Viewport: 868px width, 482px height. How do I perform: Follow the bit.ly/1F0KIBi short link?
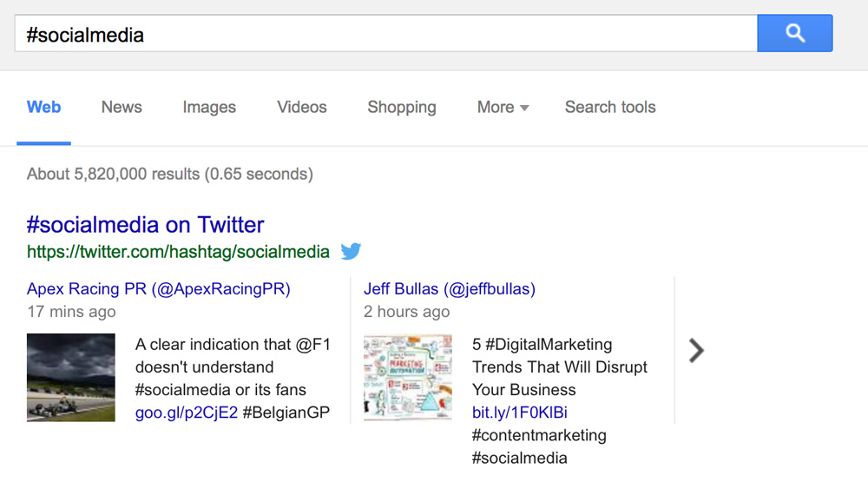click(x=520, y=413)
